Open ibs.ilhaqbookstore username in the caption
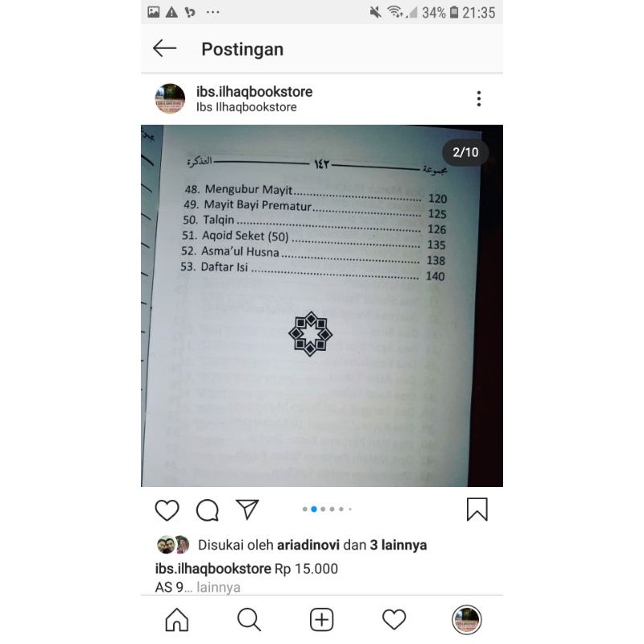644x644 pixels. click(x=213, y=569)
